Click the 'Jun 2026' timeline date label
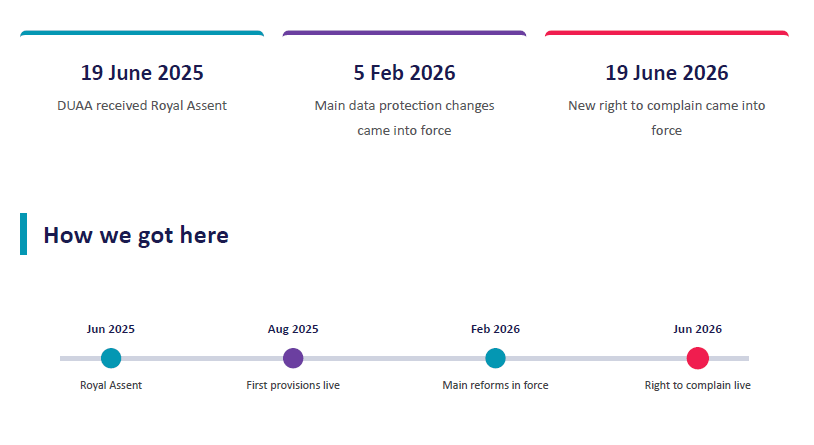The height and width of the screenshot is (445, 814). pos(697,329)
